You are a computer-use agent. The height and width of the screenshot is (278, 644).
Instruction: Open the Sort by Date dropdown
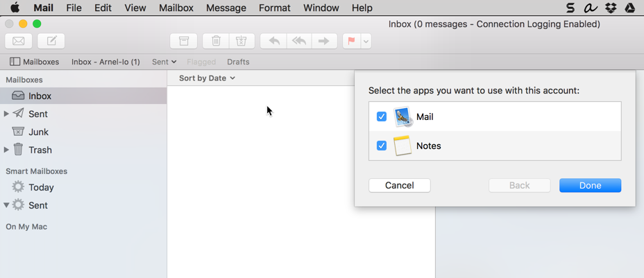(207, 78)
